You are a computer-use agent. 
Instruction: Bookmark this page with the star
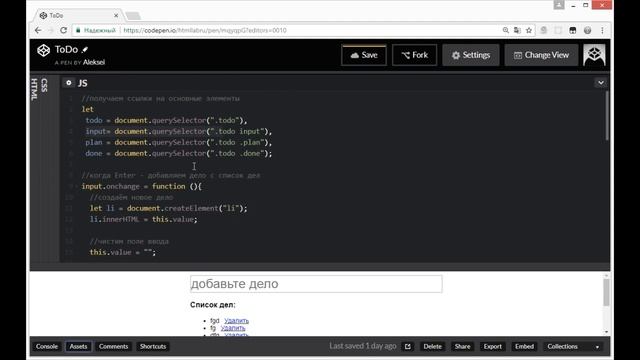click(x=529, y=30)
